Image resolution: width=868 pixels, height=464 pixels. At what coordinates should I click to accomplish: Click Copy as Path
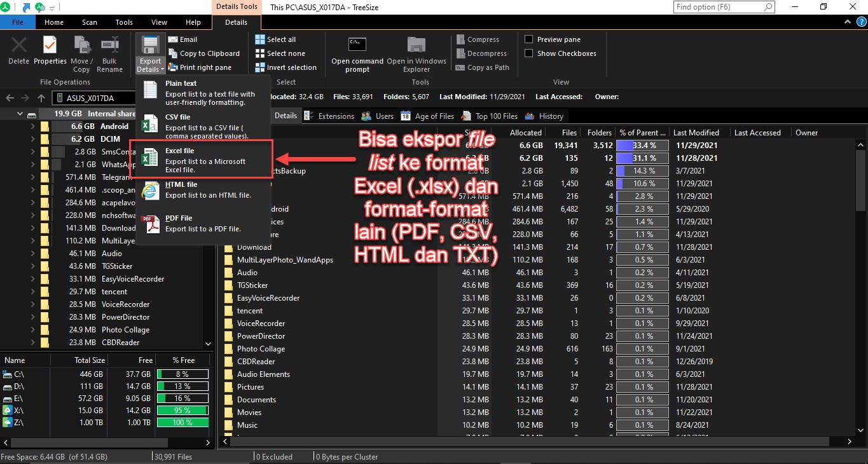(x=483, y=67)
